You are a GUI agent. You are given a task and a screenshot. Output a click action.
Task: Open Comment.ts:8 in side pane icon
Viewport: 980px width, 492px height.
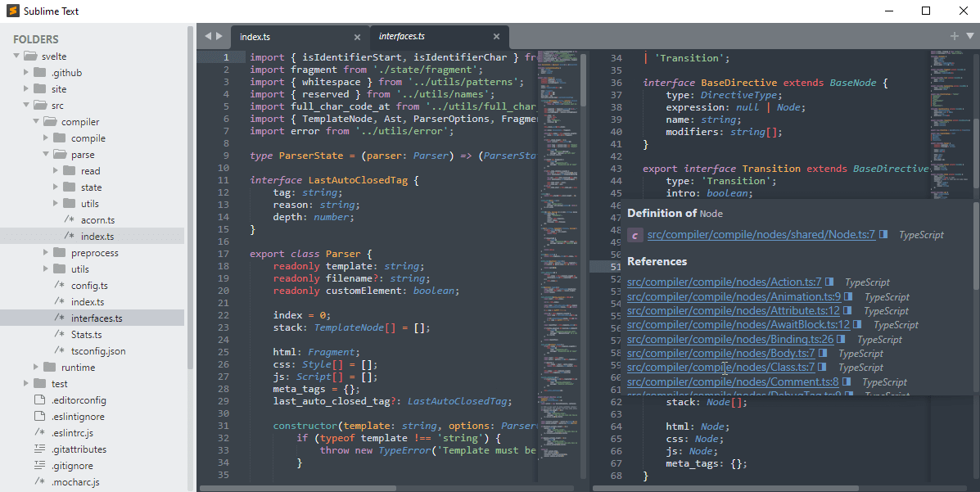pyautogui.click(x=847, y=382)
